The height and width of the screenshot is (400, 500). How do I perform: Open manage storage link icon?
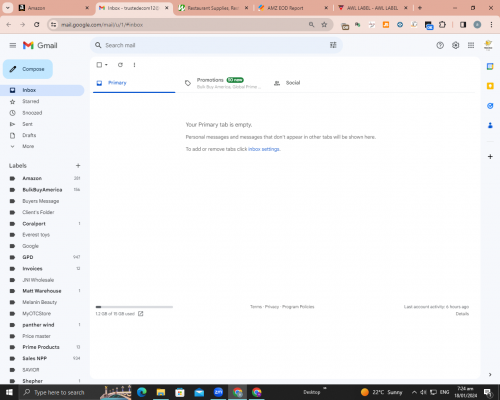pyautogui.click(x=141, y=314)
